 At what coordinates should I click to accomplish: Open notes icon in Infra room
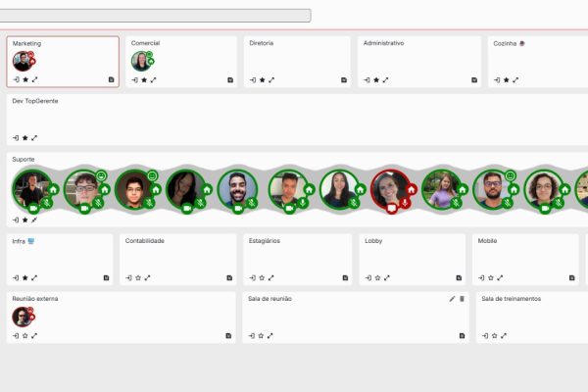(107, 278)
